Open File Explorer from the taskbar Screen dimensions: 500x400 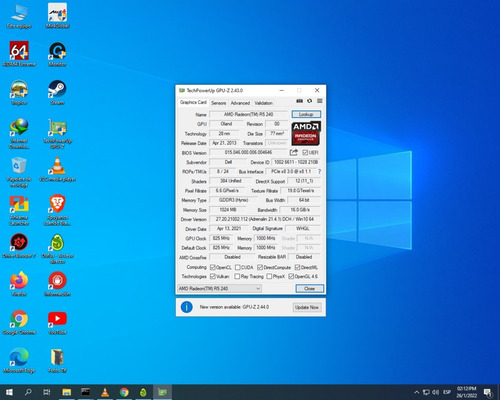[66, 392]
